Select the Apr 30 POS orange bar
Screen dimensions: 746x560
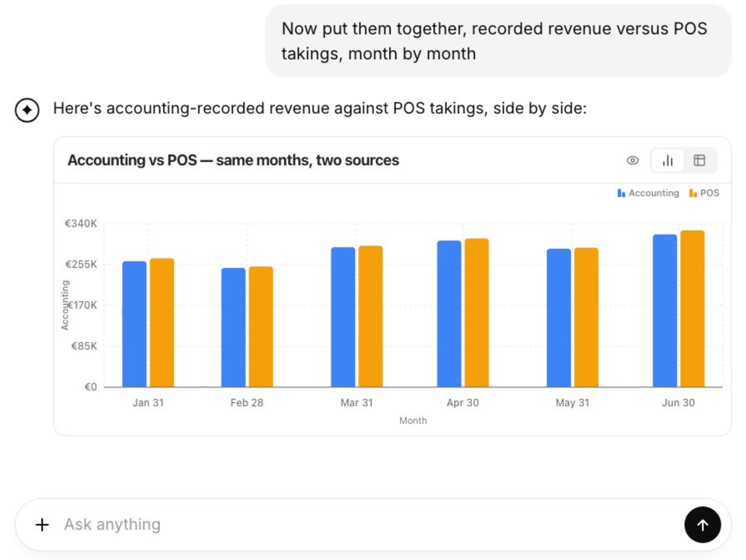[477, 313]
